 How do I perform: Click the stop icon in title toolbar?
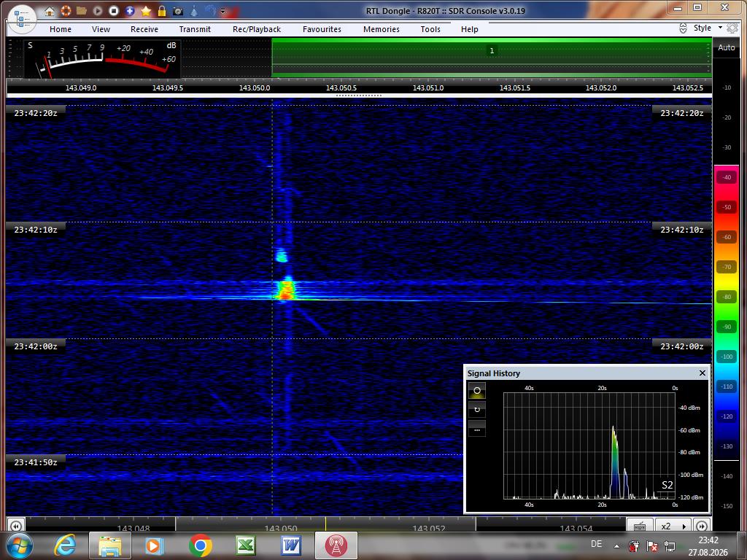(x=113, y=11)
